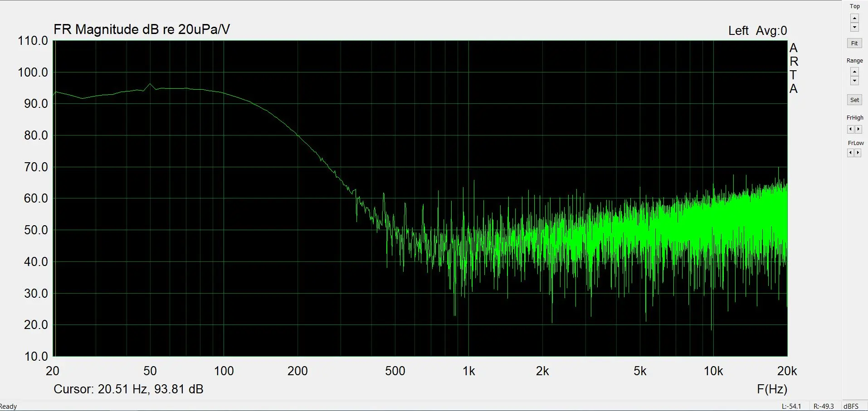Click the R:-49.3 level reading
Screen dimensions: 868x411
tap(824, 406)
